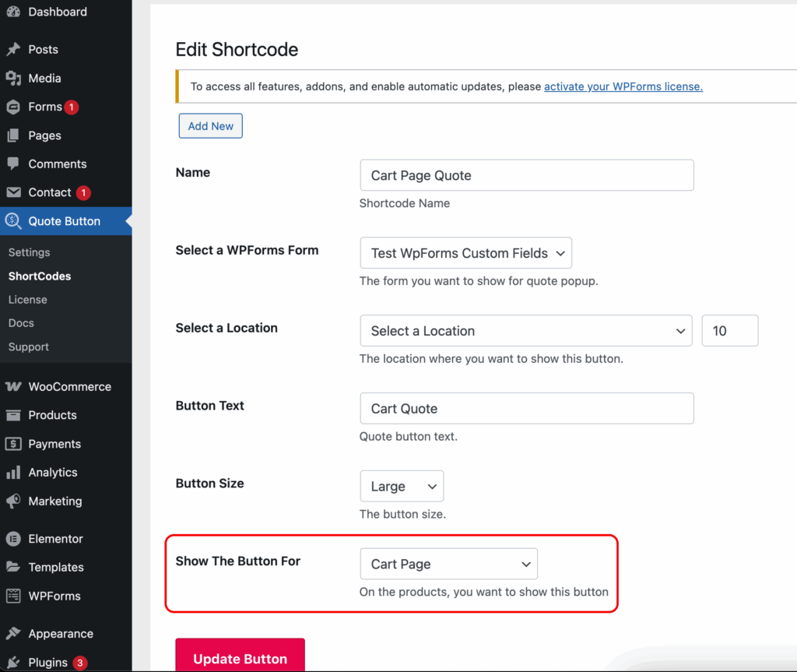Open the Show The Button For dropdown
The height and width of the screenshot is (672, 797).
[x=449, y=564]
